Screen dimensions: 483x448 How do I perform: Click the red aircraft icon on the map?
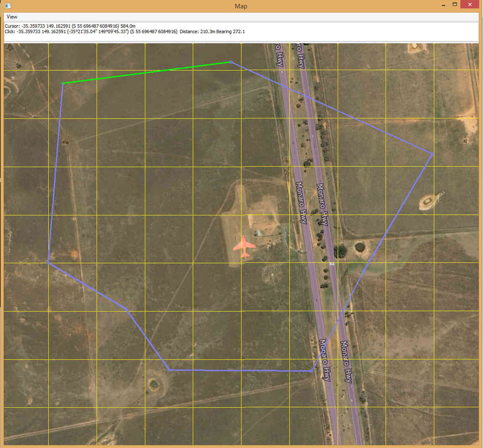tap(244, 246)
